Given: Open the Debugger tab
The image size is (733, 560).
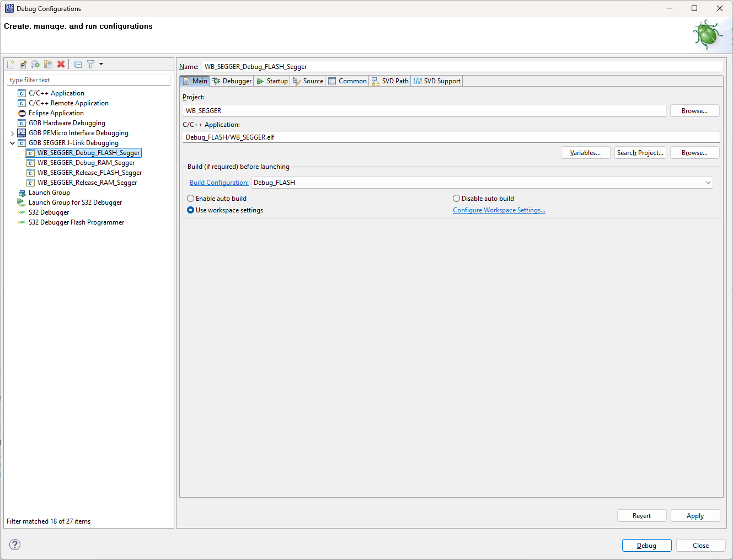Looking at the screenshot, I should 232,81.
